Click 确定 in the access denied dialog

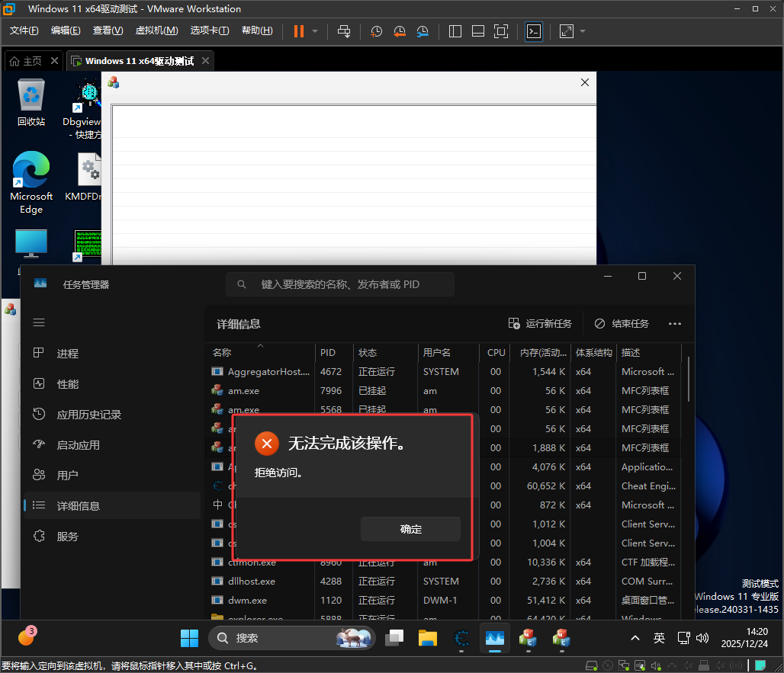[410, 529]
